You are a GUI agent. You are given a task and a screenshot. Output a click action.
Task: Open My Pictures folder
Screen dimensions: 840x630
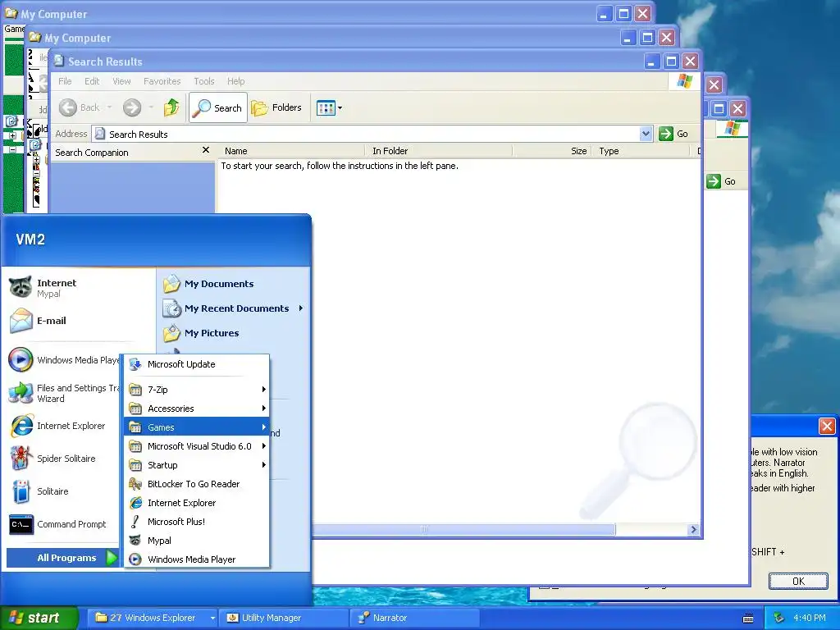click(x=201, y=333)
